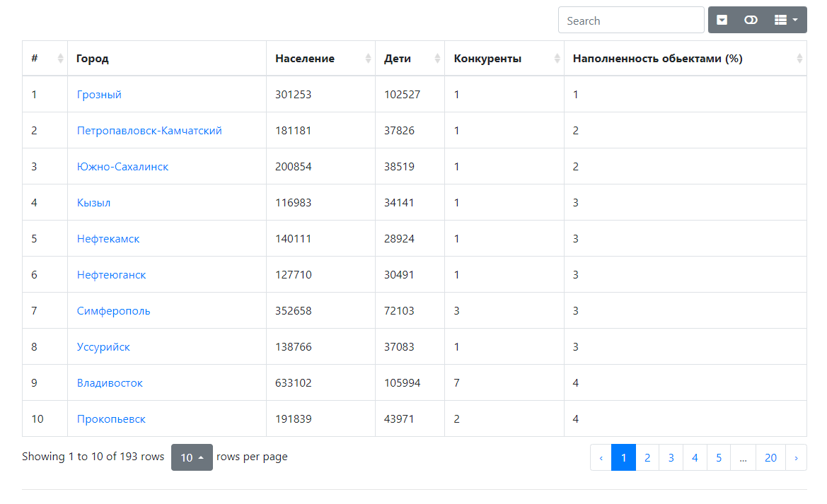
Task: Select children value 28924
Action: point(399,239)
